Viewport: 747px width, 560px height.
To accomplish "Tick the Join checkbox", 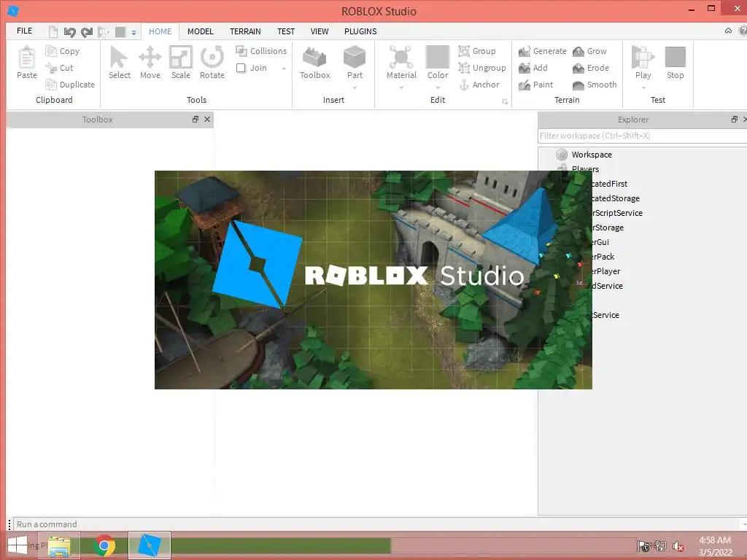I will pos(241,68).
